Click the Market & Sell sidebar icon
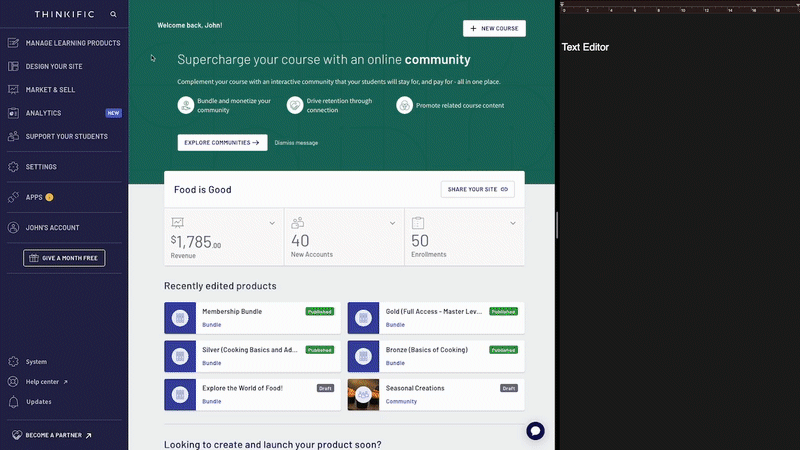This screenshot has width=800, height=450. coord(13,89)
